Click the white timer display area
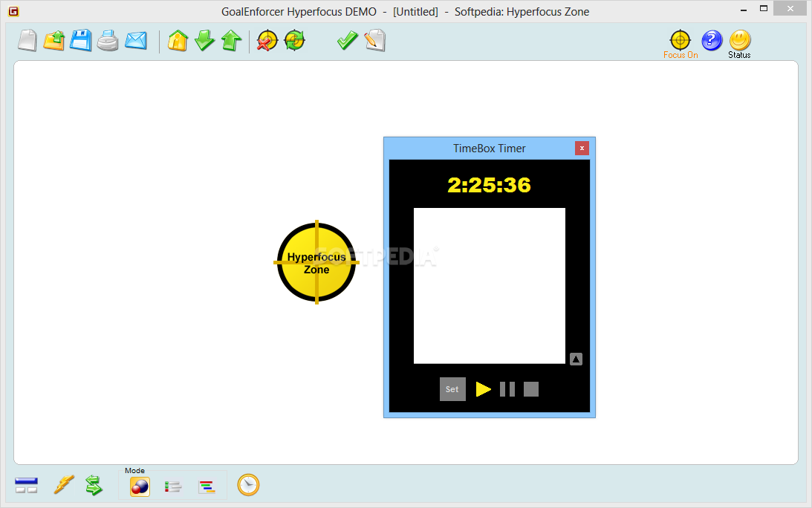 (x=490, y=286)
